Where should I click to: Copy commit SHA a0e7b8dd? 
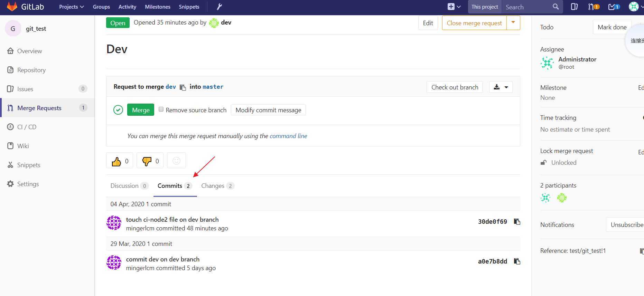pos(517,261)
